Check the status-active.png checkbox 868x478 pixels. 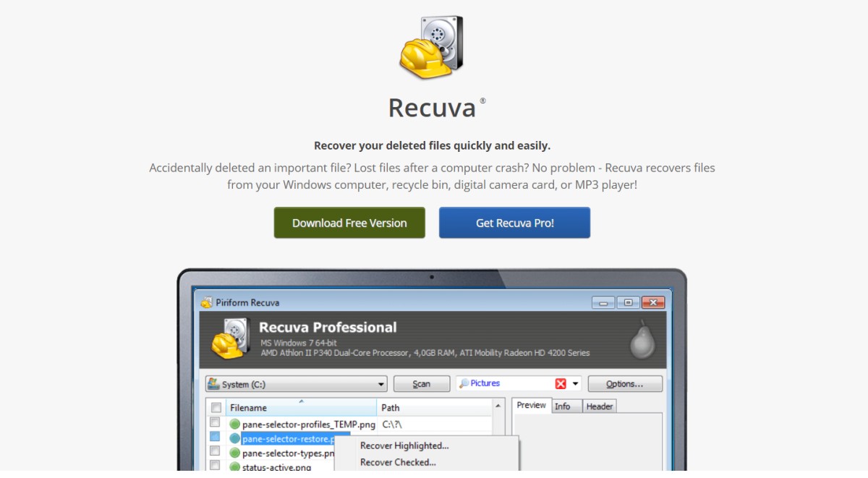coord(215,466)
